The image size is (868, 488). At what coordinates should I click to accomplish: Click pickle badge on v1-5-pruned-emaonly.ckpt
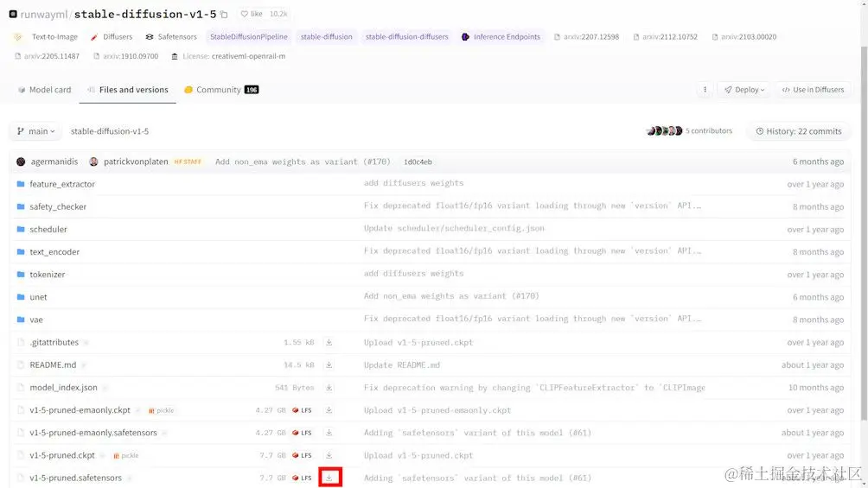coord(161,410)
